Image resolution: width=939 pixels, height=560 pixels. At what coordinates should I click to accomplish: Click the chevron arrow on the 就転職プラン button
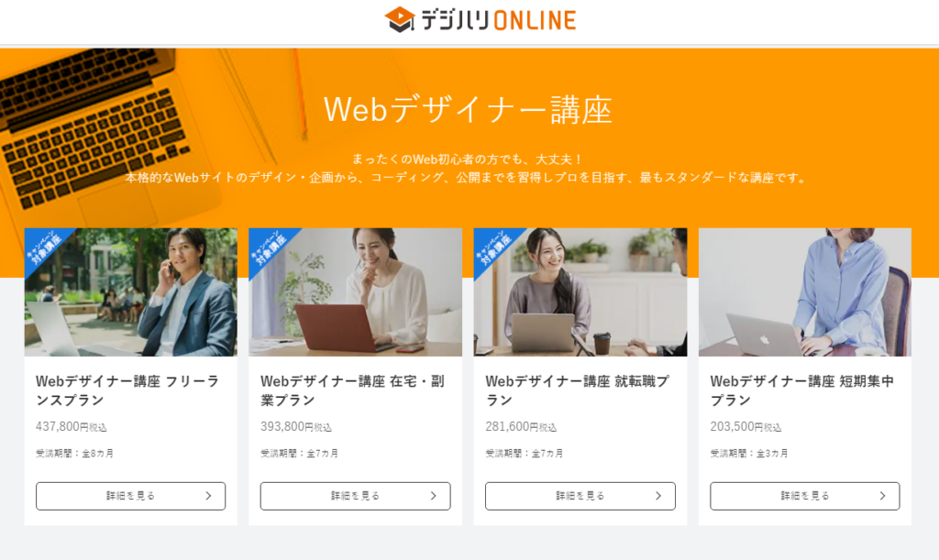(x=658, y=496)
